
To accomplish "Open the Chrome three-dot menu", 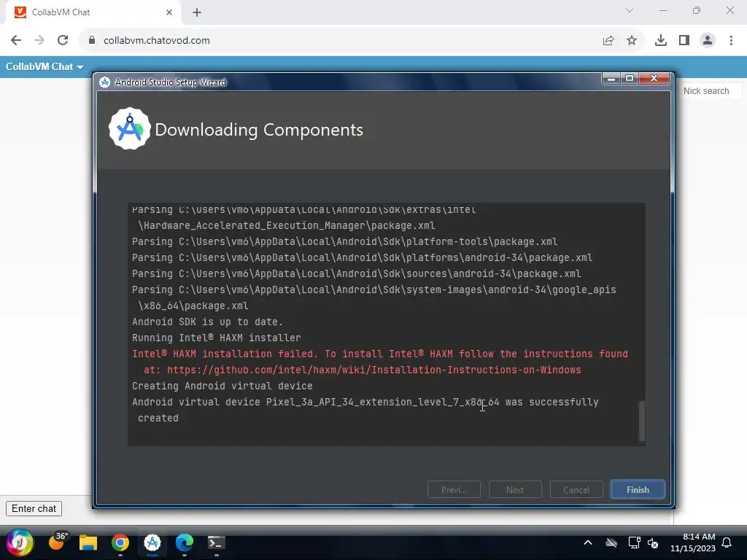I will [x=731, y=41].
